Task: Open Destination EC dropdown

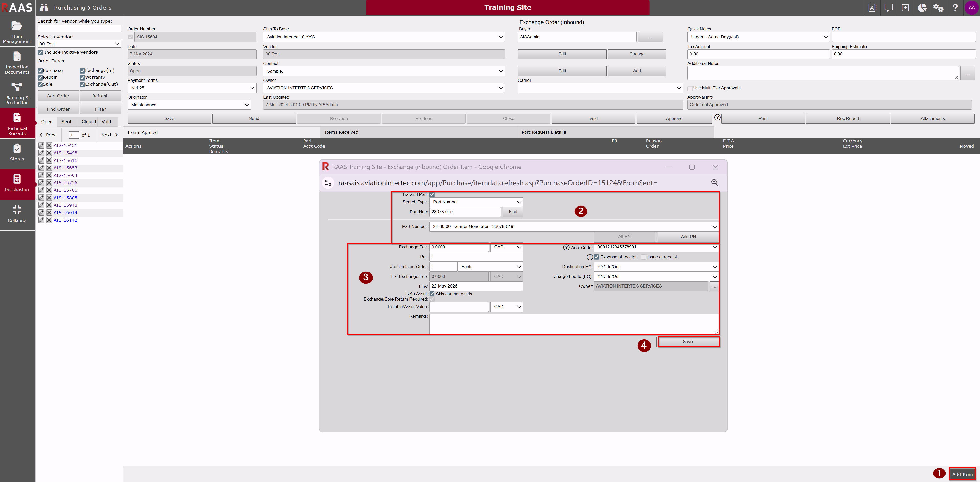Action: [656, 267]
